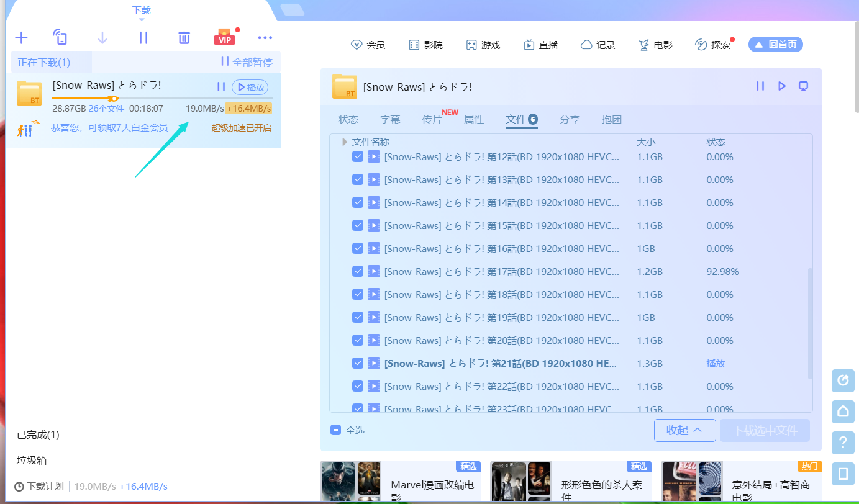Open the VIP membership icon

(x=224, y=38)
